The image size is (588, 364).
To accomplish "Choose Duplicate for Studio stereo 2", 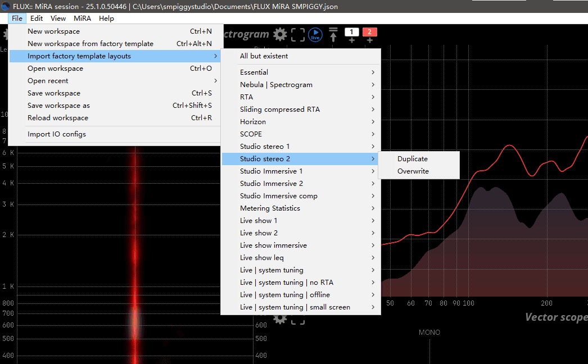I will coord(419,159).
